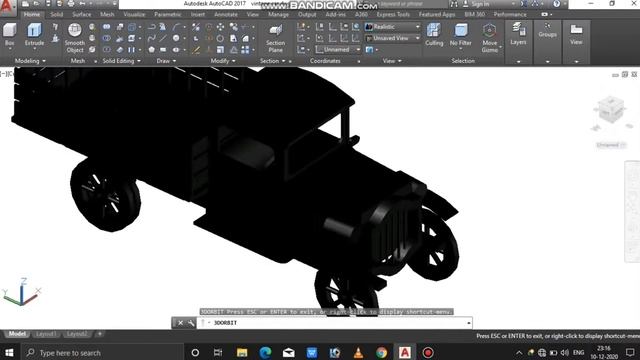640x360 pixels.
Task: Click the Smooth Object mesh icon
Action: [74, 30]
